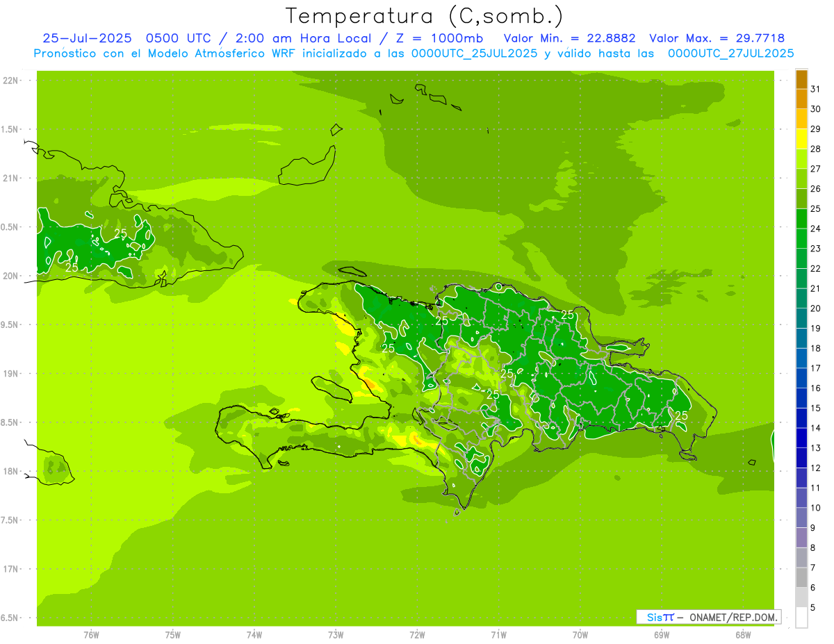Click orange legend swatch between 30 and 31
This screenshot has height=644, width=834.
(801, 99)
